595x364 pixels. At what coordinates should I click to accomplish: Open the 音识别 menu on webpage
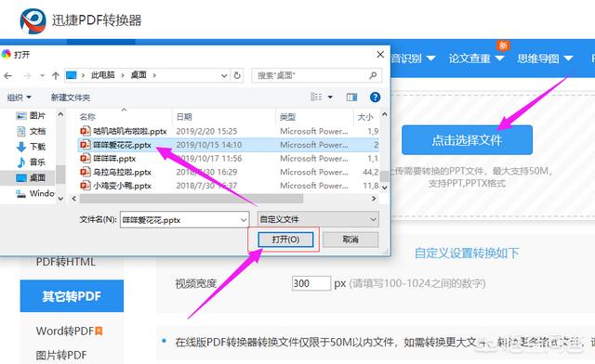click(413, 58)
